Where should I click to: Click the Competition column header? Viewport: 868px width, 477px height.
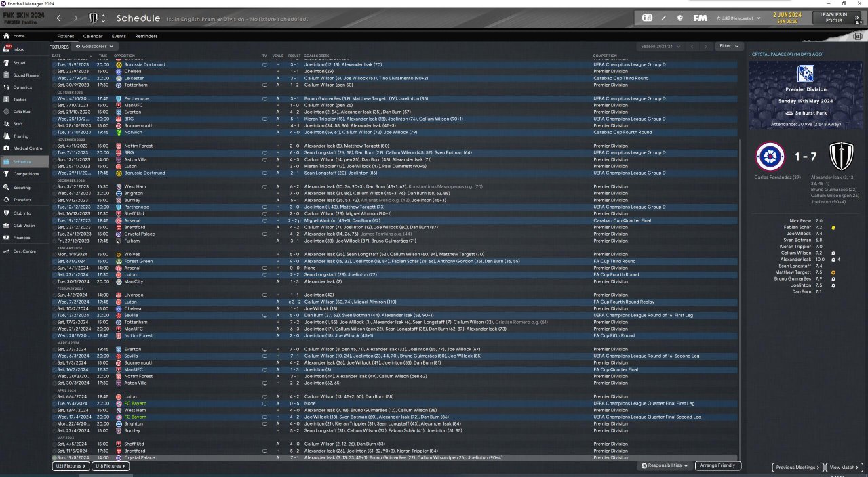[605, 56]
